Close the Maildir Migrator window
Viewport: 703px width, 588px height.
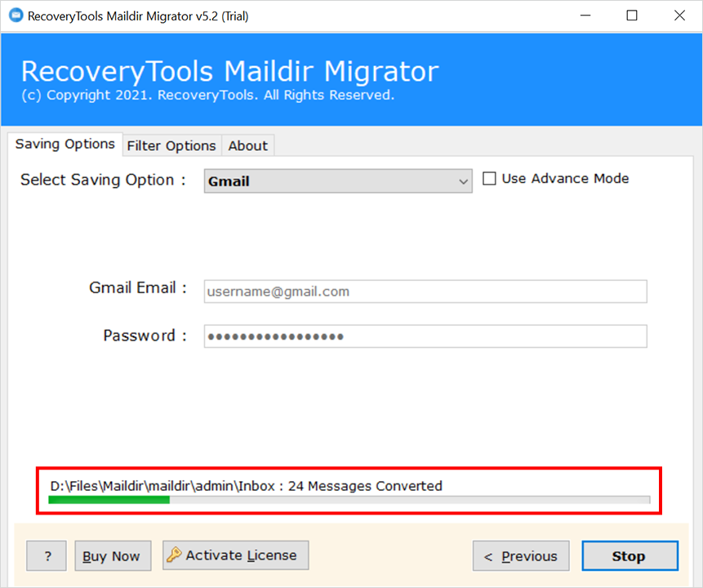679,16
